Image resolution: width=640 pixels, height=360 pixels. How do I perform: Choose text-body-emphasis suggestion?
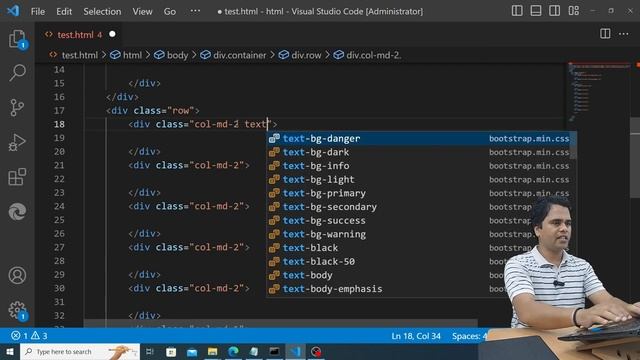(x=419, y=289)
